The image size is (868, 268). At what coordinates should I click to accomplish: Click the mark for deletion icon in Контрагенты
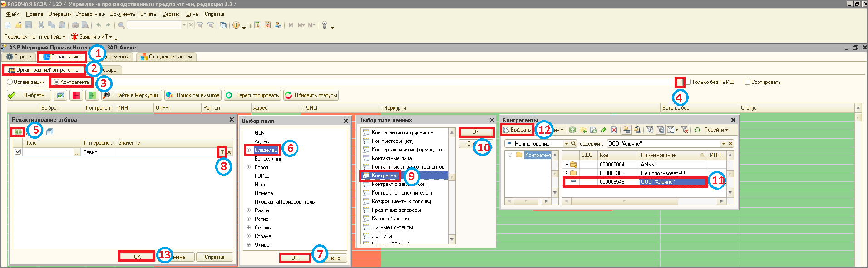click(614, 130)
